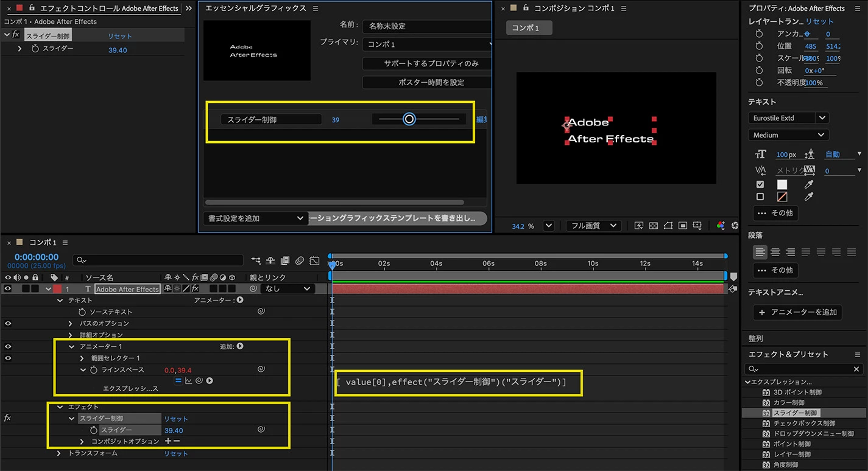The width and height of the screenshot is (868, 471).
Task: Open the Medium font style dropdown
Action: click(x=788, y=135)
